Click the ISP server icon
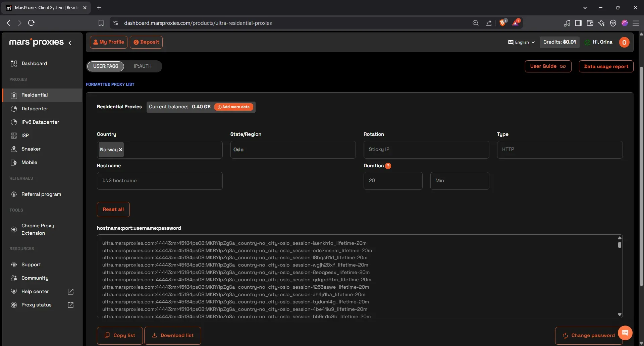 point(14,135)
